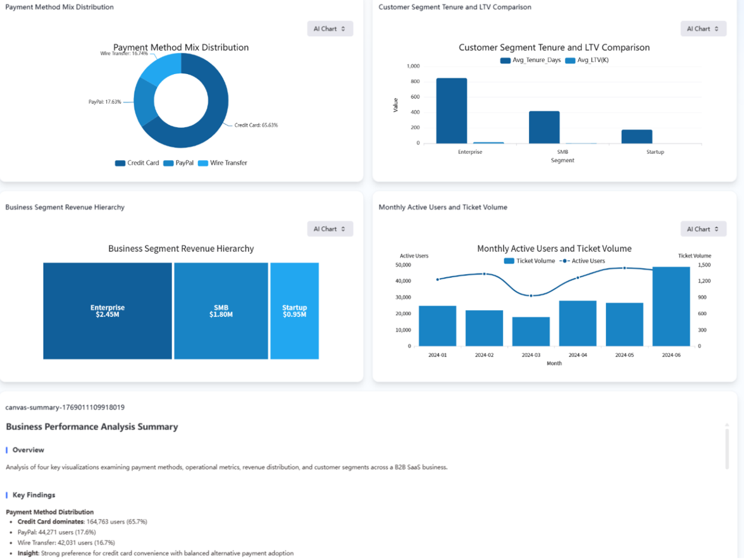Select the Enterprise $2.45M treemap block
Screen dimensions: 744x560
click(x=108, y=311)
